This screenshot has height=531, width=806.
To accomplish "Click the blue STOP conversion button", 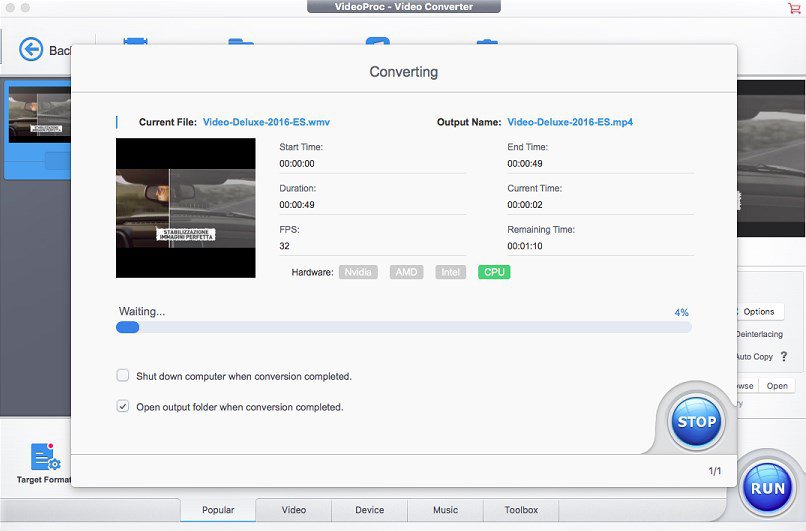I will (695, 421).
